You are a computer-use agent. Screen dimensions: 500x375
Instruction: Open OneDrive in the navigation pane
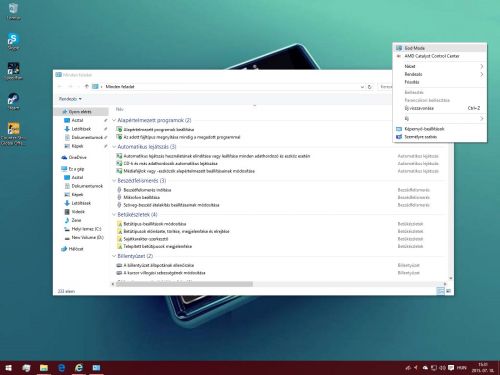point(78,157)
